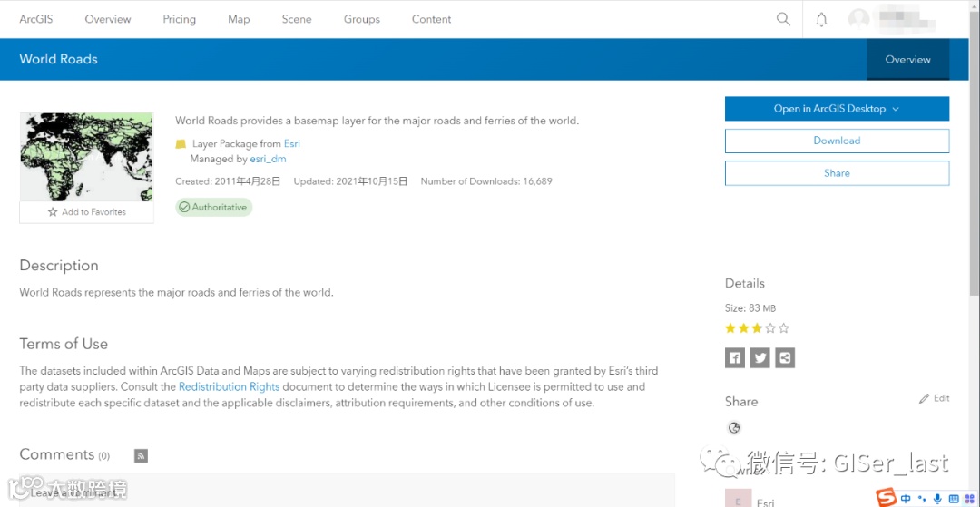
Task: Click the Leave a comment input field
Action: click(347, 491)
